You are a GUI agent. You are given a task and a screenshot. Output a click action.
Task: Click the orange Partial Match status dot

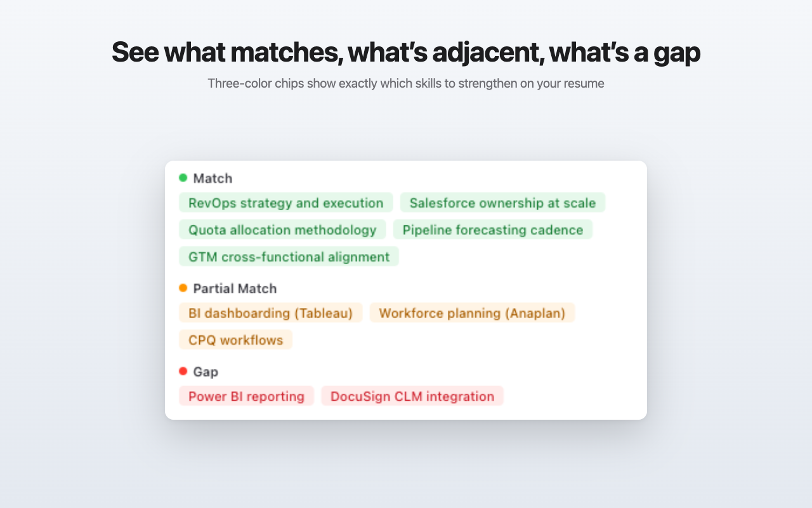point(183,288)
